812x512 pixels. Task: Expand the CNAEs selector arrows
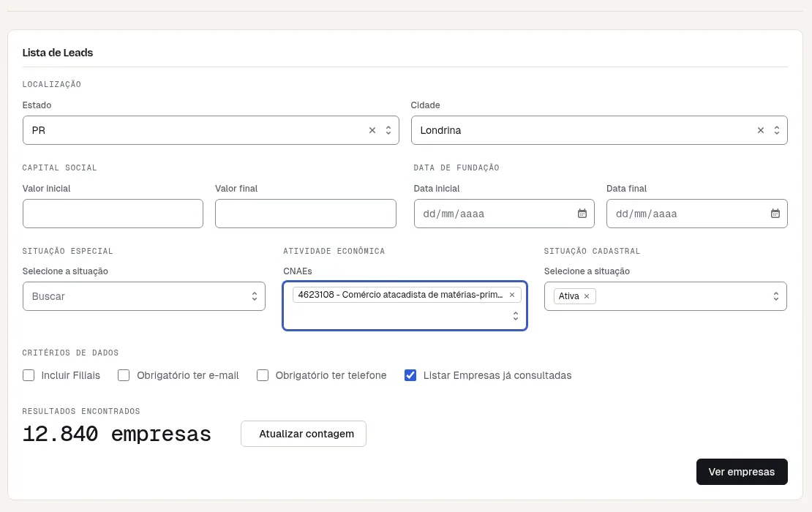(x=516, y=316)
